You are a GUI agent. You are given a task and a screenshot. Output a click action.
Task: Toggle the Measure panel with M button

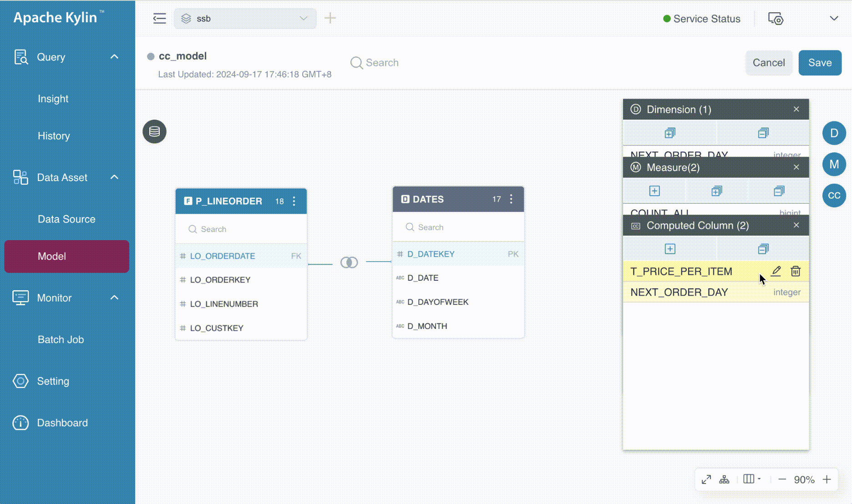point(834,164)
